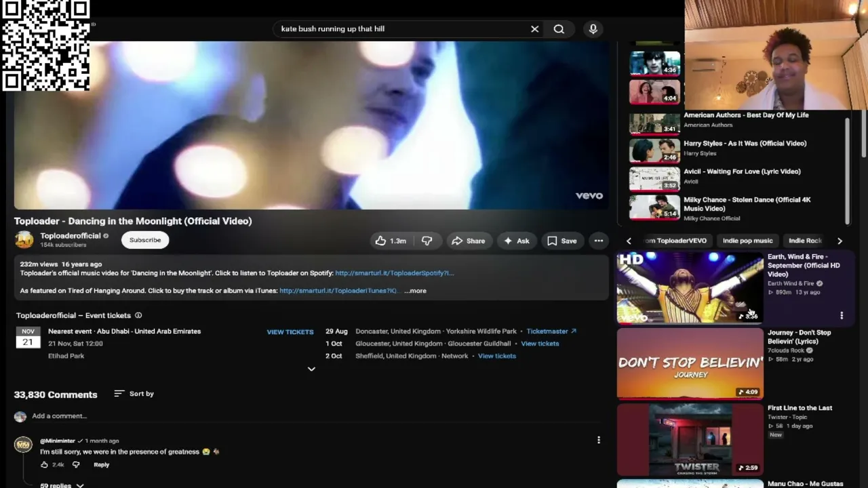
Task: Show info about Toploaderofficial event tickets
Action: tap(138, 315)
